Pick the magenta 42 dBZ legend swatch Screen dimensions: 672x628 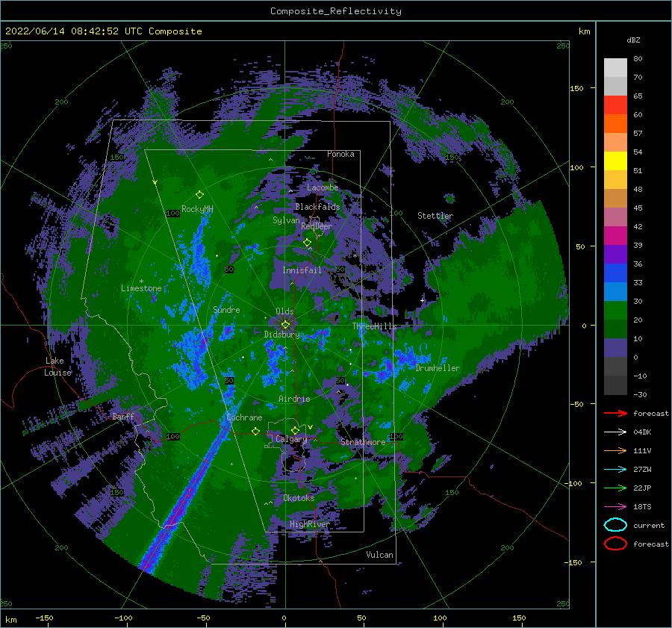pos(615,235)
